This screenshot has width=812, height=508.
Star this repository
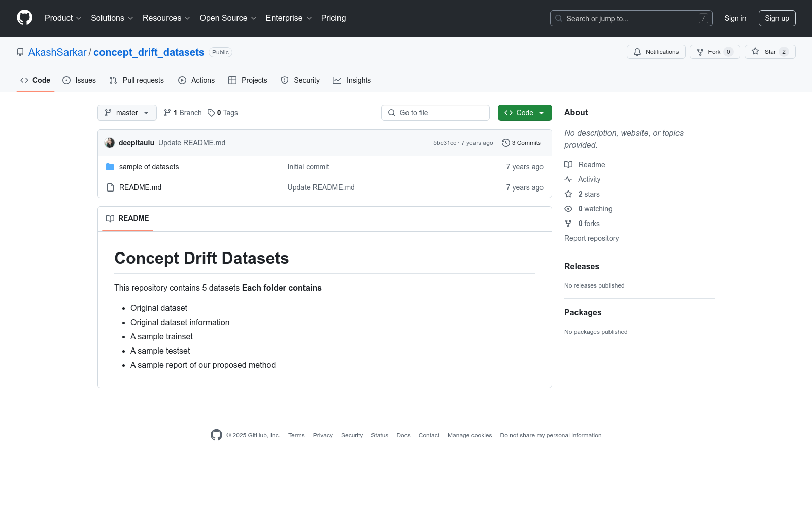click(x=770, y=52)
